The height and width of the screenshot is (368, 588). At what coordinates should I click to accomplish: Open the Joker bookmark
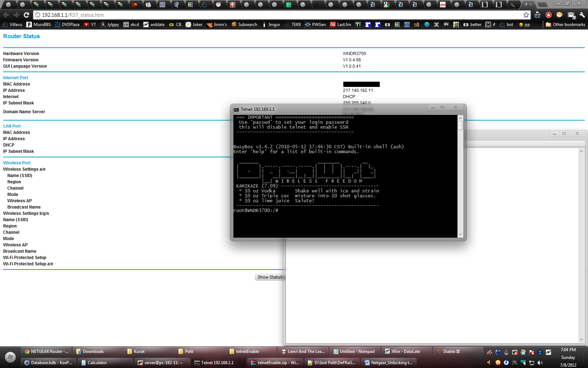pos(194,25)
